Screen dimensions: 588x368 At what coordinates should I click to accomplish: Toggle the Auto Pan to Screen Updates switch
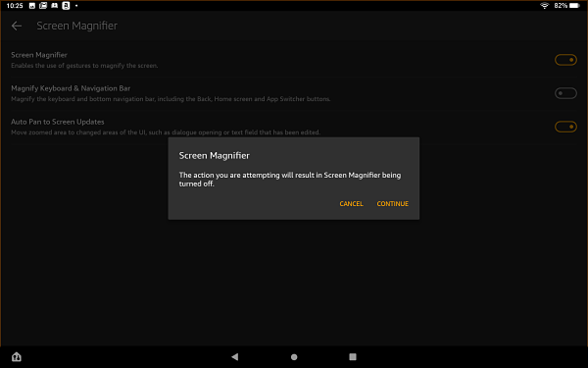point(565,127)
